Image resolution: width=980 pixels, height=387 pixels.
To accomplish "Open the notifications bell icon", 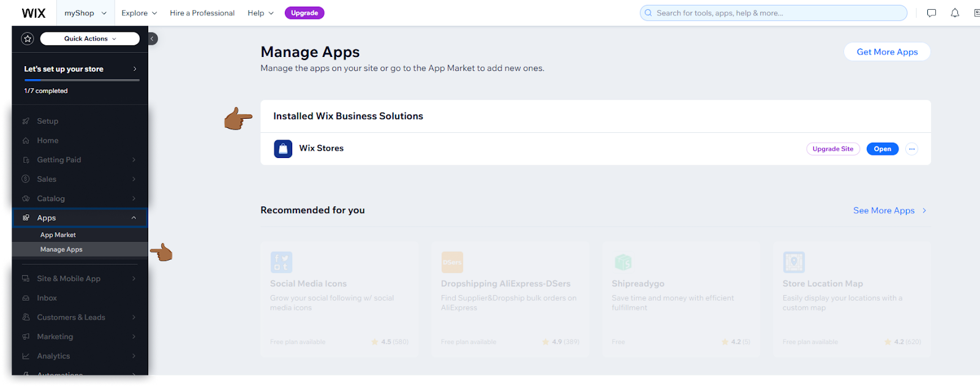I will [955, 13].
